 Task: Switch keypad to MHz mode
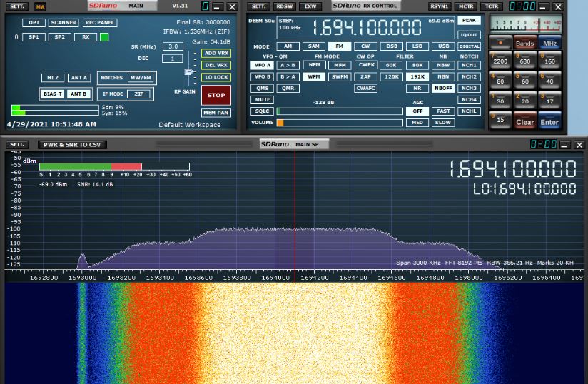coord(549,43)
